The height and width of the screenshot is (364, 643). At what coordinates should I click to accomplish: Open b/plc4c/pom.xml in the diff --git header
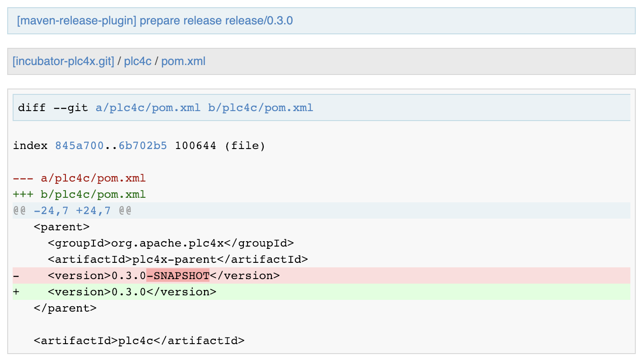[261, 108]
